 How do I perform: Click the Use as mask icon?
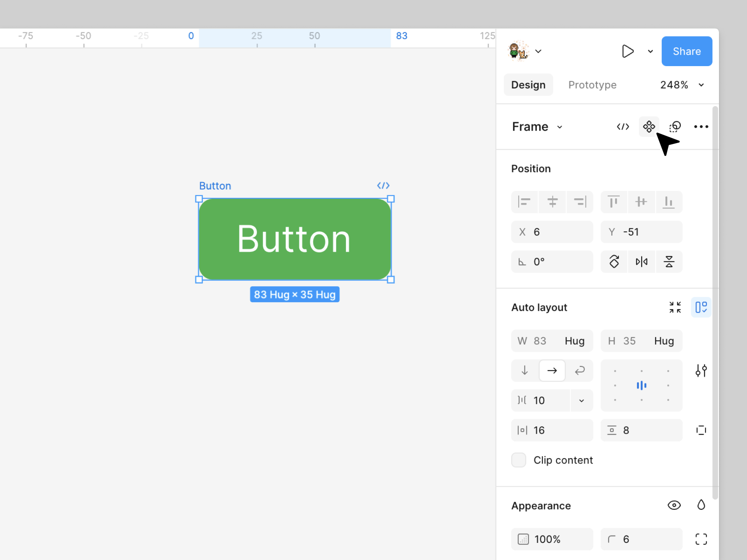[x=675, y=127]
